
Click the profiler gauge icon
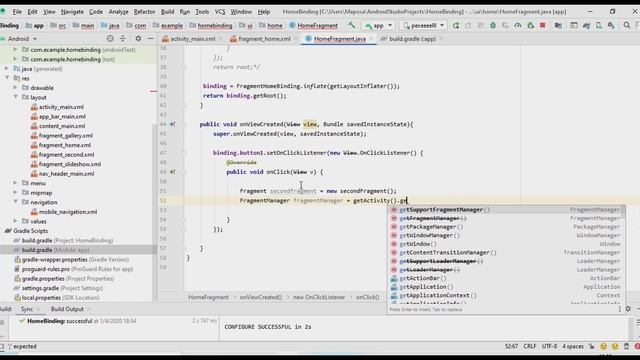pyautogui.click(x=518, y=25)
